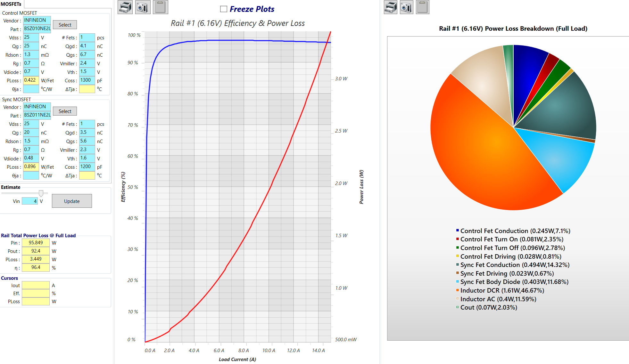Click print icon above efficiency plot
The image size is (629, 364).
(x=125, y=7)
